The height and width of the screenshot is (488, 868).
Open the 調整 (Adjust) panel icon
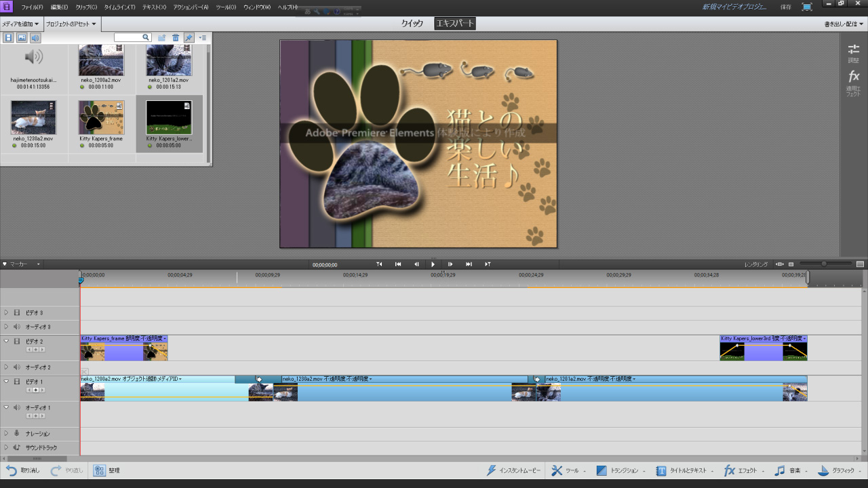pyautogui.click(x=853, y=50)
